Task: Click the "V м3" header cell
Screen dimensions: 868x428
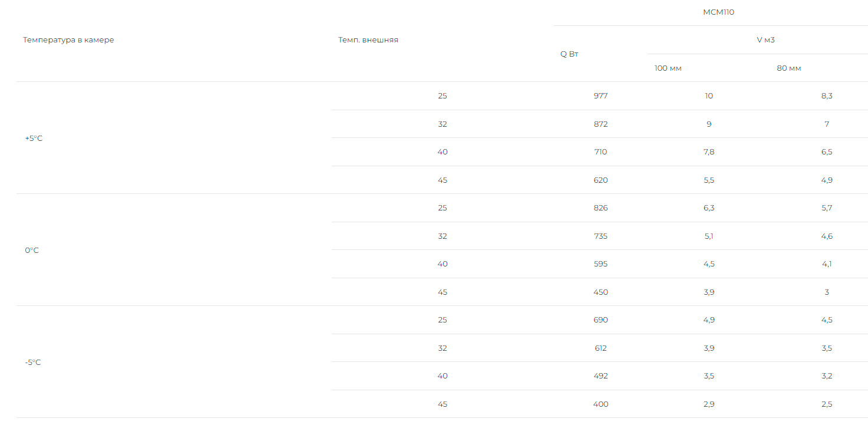Action: [x=765, y=40]
